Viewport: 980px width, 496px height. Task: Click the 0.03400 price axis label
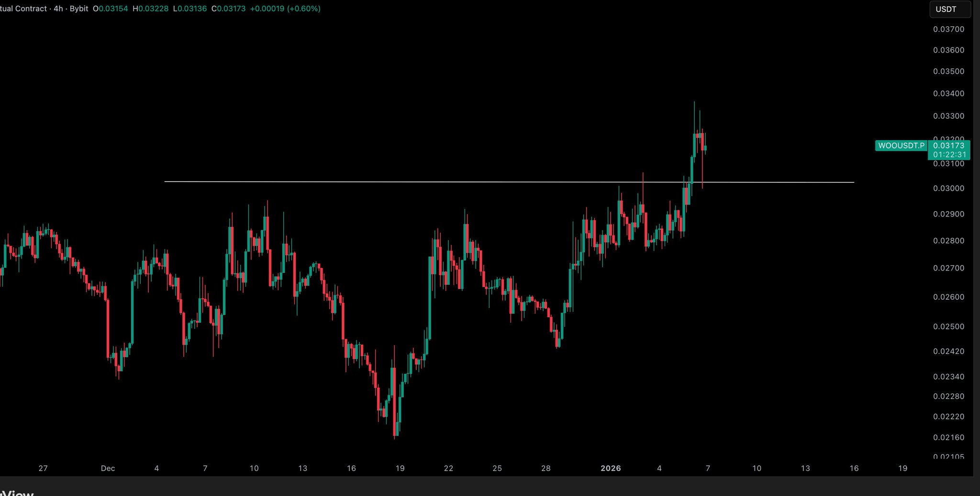[948, 93]
